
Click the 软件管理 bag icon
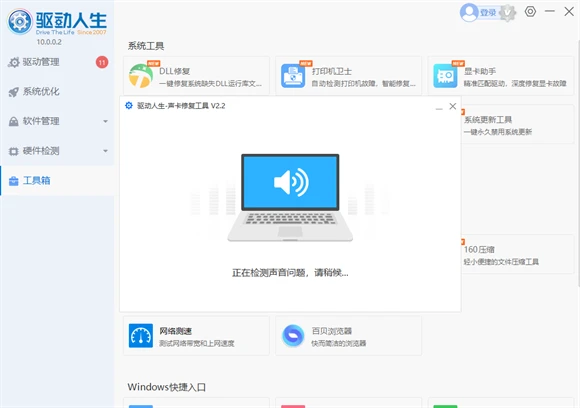(x=14, y=122)
